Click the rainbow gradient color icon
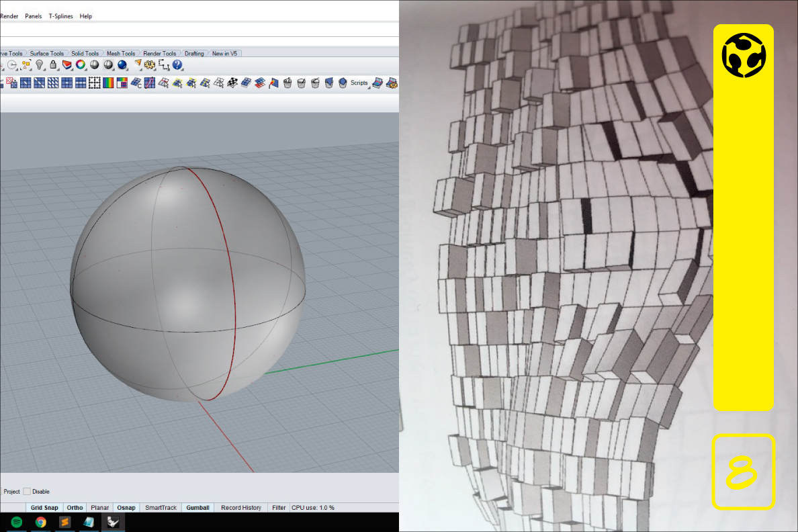This screenshot has height=532, width=798. click(108, 83)
